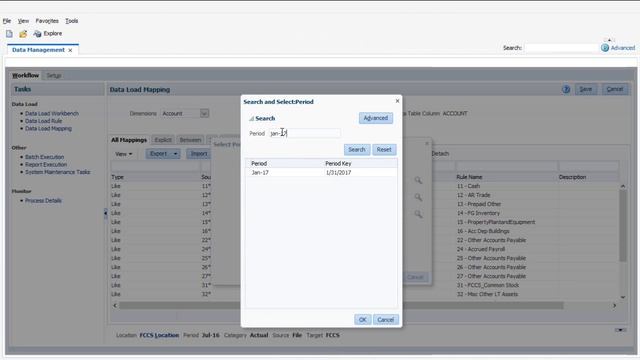Click Cancel in the Period dialog
The image size is (640, 360).
[385, 320]
